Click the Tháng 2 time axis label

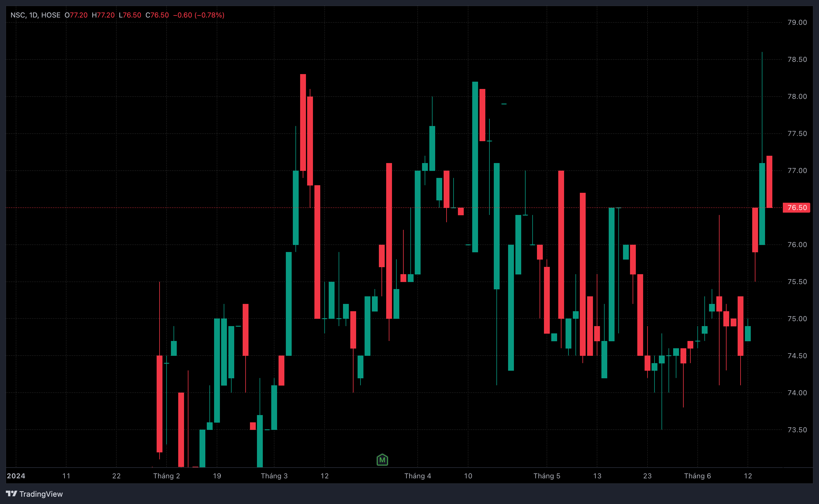[166, 476]
